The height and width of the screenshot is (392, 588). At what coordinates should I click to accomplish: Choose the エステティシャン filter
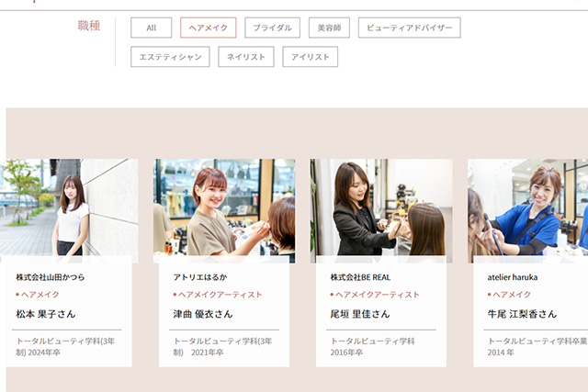(170, 57)
